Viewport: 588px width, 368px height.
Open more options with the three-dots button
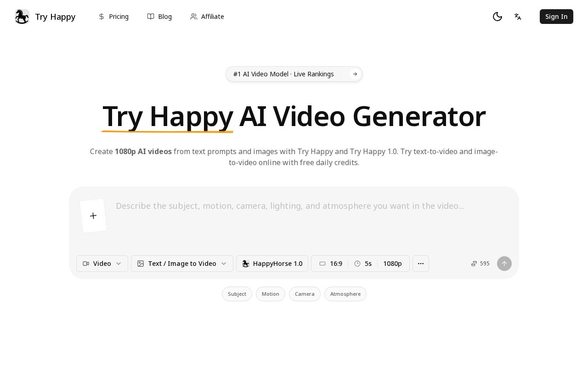(x=421, y=264)
